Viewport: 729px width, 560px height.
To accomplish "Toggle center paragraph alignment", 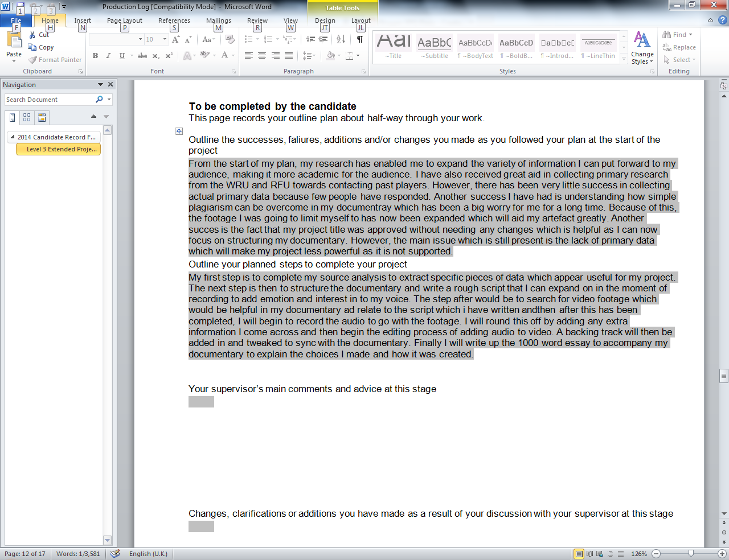I will [261, 55].
